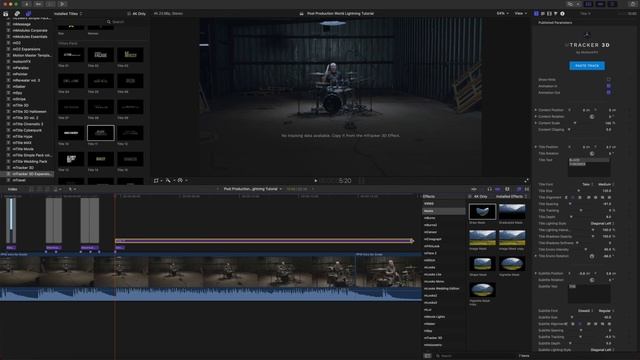This screenshot has height=360, width=640.
Task: Show the Video inspector tab icon
Action: 549,13
